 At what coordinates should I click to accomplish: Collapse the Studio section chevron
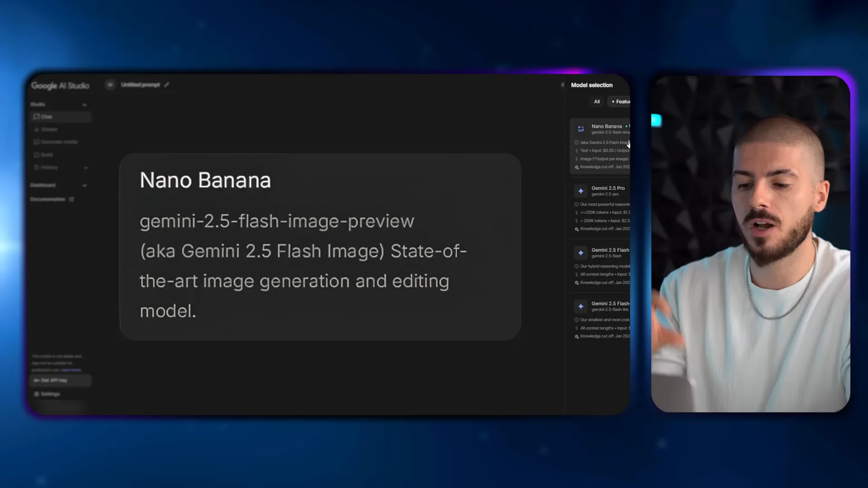tap(85, 105)
